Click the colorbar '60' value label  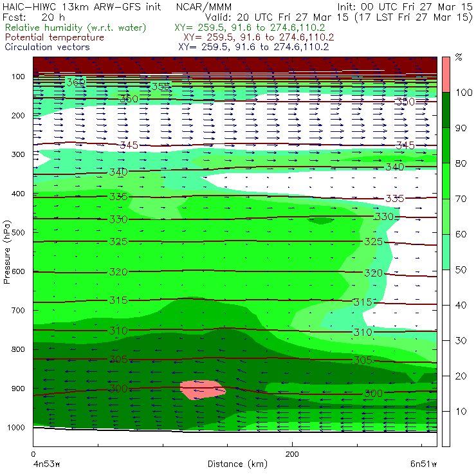461,234
